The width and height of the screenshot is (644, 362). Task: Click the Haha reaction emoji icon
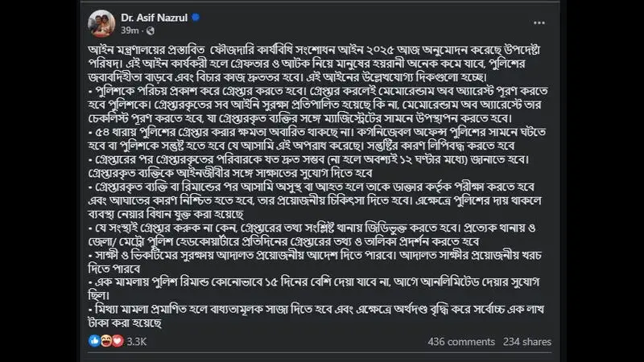[x=106, y=340]
